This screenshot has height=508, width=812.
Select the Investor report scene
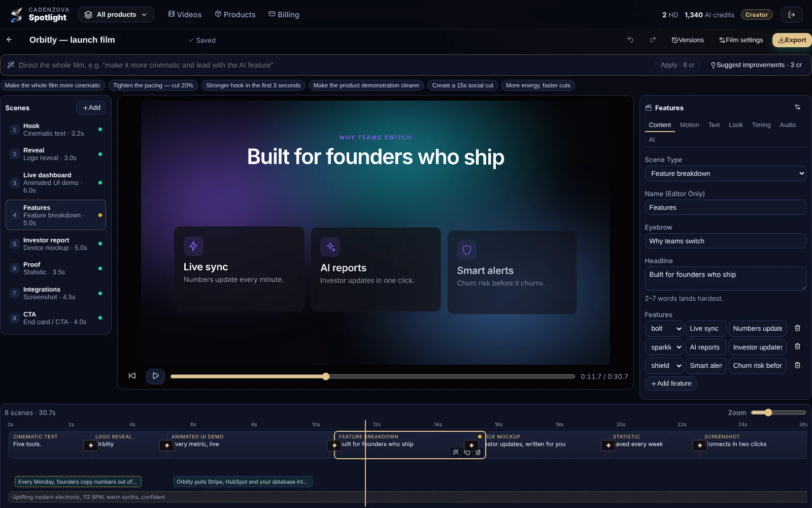tap(56, 244)
